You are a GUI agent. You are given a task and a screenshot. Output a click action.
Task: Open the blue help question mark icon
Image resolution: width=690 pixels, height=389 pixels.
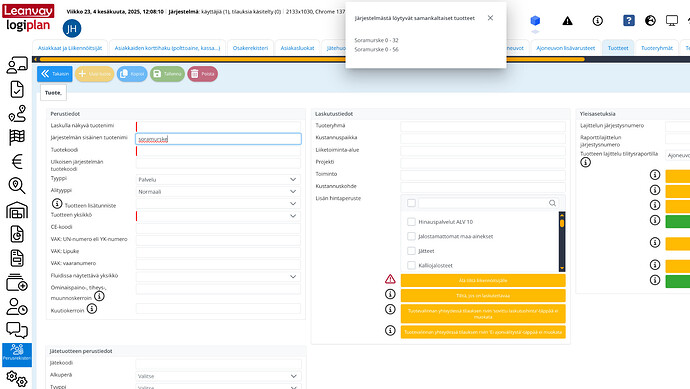pos(628,20)
